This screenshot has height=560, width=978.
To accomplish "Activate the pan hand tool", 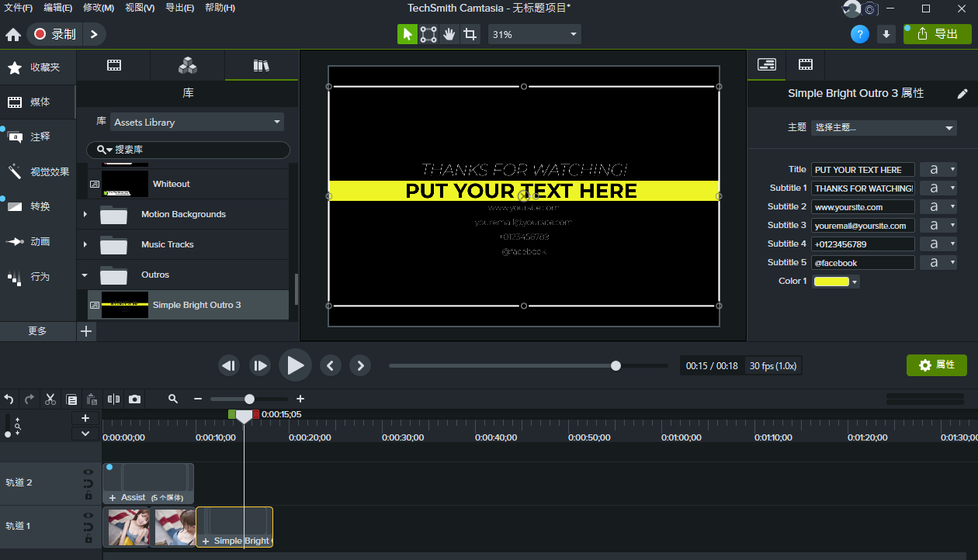I will (x=449, y=34).
